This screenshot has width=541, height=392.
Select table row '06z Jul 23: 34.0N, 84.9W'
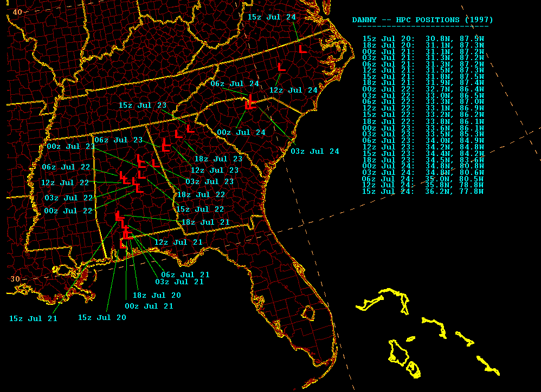(423, 141)
